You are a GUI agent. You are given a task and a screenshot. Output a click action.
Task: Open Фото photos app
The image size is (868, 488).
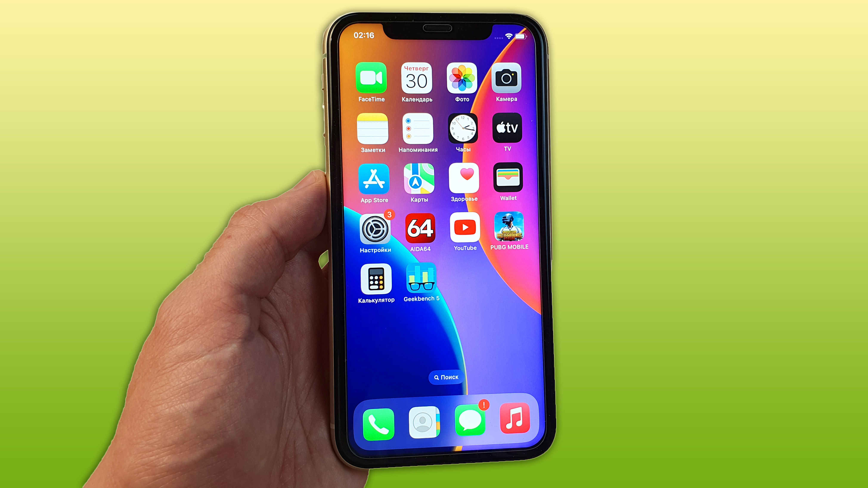(462, 79)
